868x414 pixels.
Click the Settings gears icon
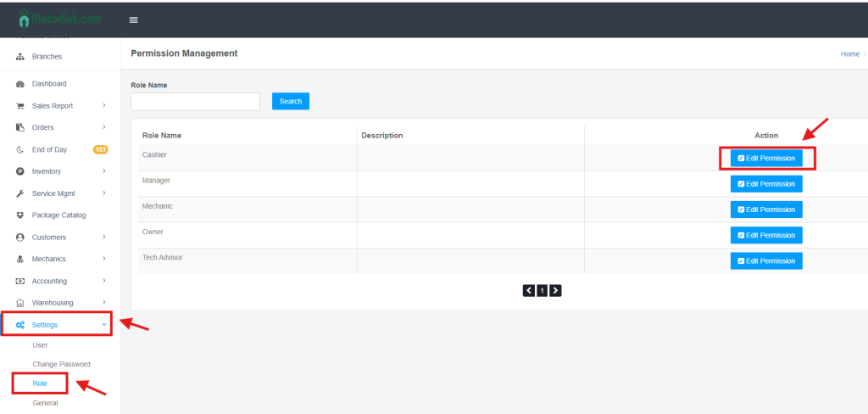pyautogui.click(x=20, y=325)
